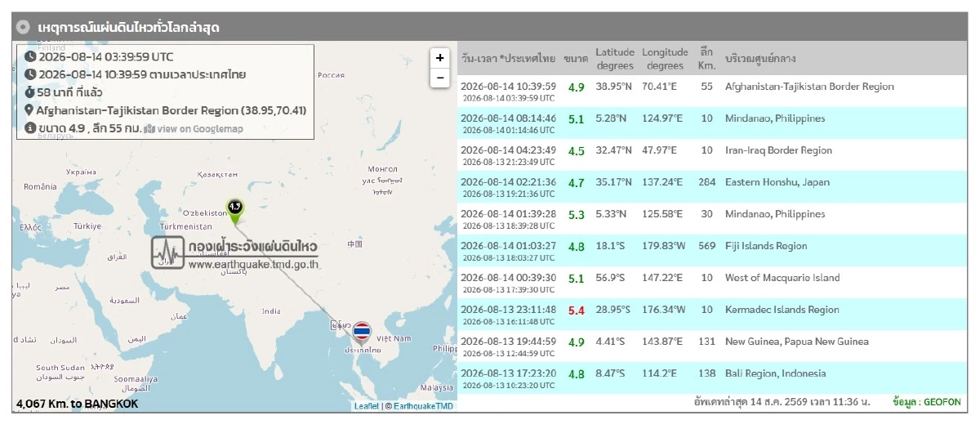Zoom in on the earthquake map
The width and height of the screenshot is (980, 429).
pos(440,58)
